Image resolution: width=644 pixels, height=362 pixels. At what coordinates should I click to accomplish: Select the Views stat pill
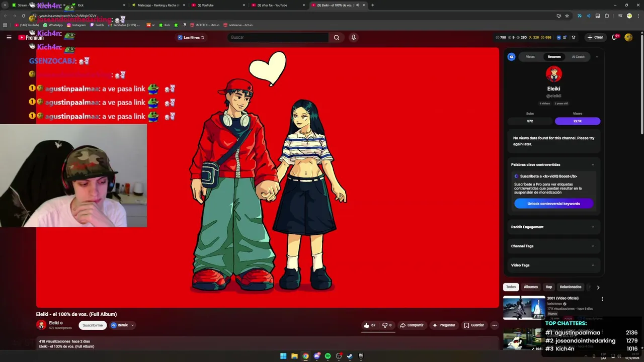coord(578,121)
